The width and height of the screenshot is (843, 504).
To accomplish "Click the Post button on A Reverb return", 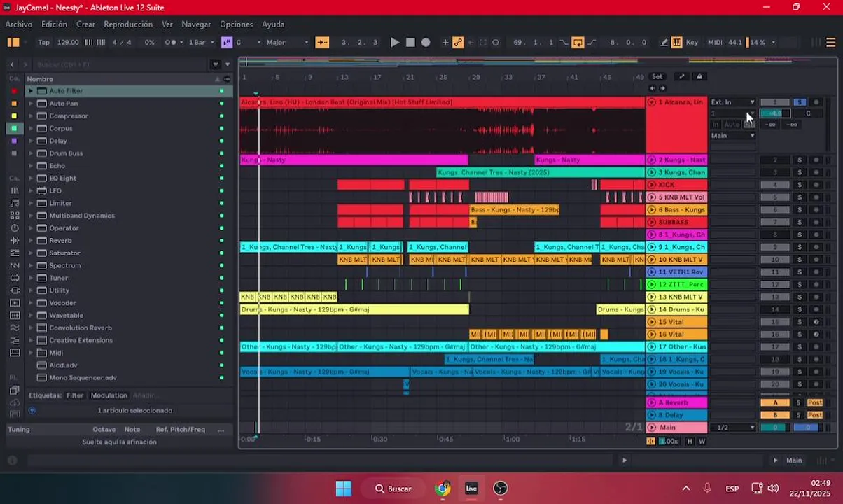I will [x=815, y=403].
